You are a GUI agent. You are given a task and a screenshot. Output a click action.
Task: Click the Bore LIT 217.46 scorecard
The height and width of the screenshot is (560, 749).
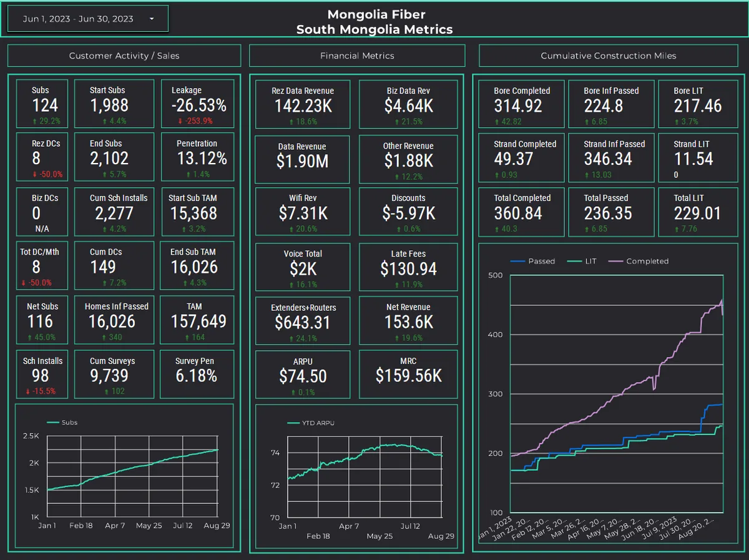click(697, 104)
